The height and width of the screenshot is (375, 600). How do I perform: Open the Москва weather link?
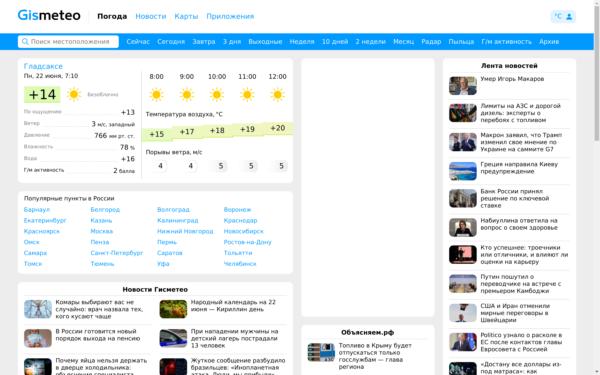(101, 231)
